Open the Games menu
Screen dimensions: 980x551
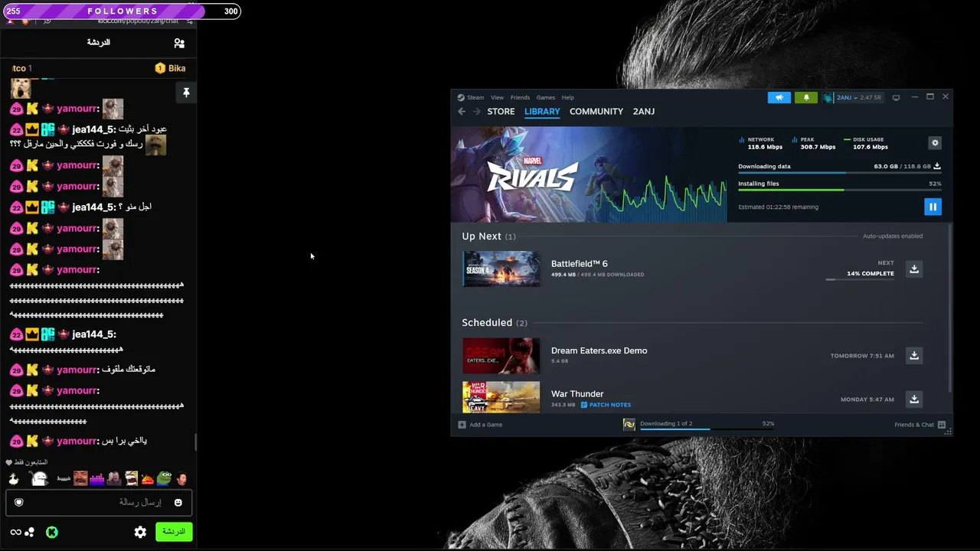(x=546, y=98)
